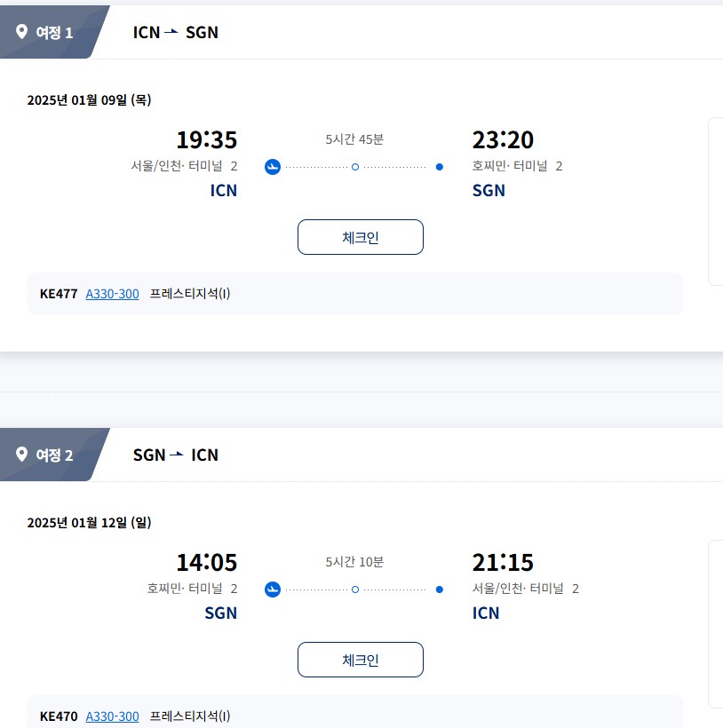Click the 프레스티지석(I) cabin class text for KE477
Viewport: 723px width, 728px height.
190,294
